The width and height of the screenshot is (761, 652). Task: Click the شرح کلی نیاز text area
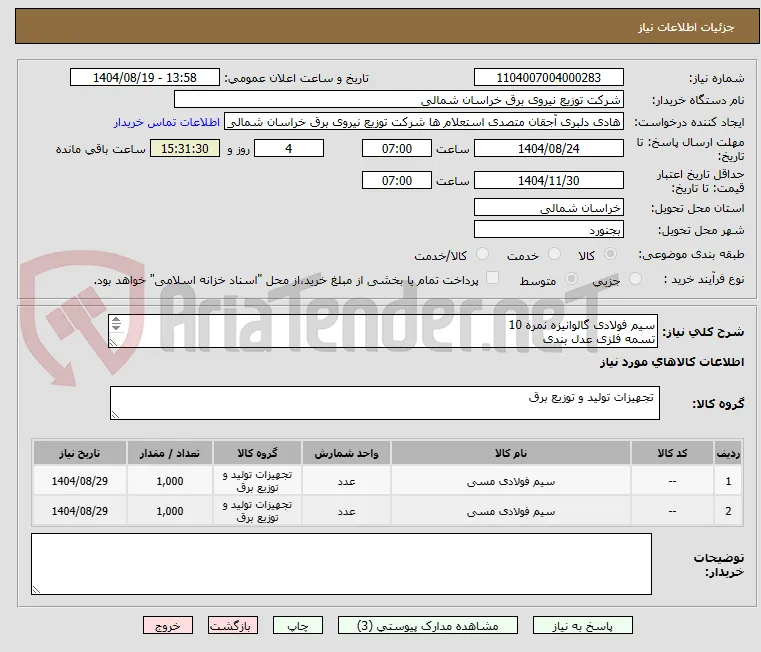point(382,331)
